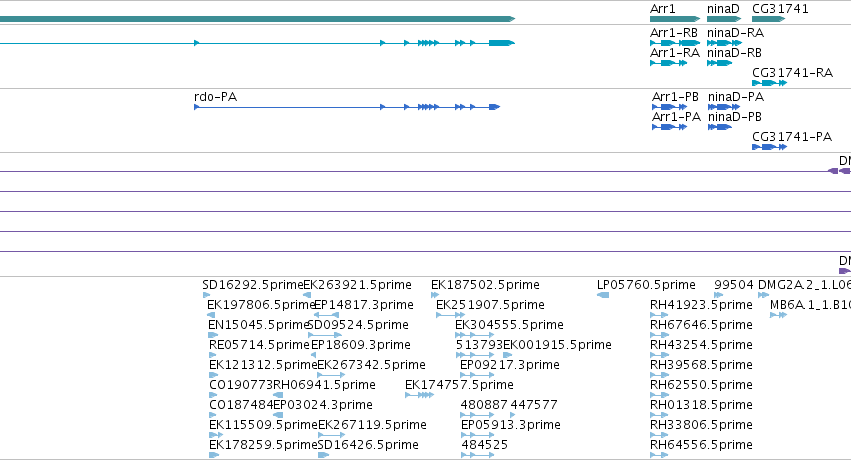Select transcript ninaD-RB

pyautogui.click(x=734, y=53)
